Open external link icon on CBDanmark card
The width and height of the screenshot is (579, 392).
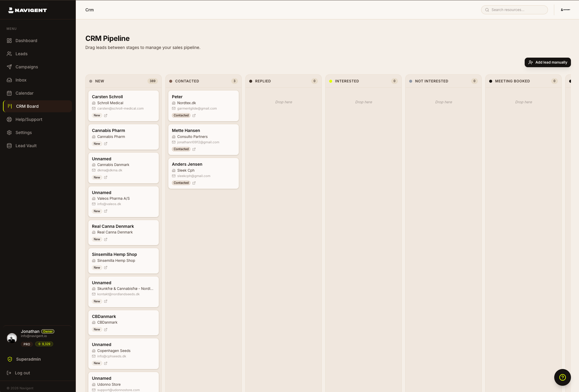coord(106,330)
